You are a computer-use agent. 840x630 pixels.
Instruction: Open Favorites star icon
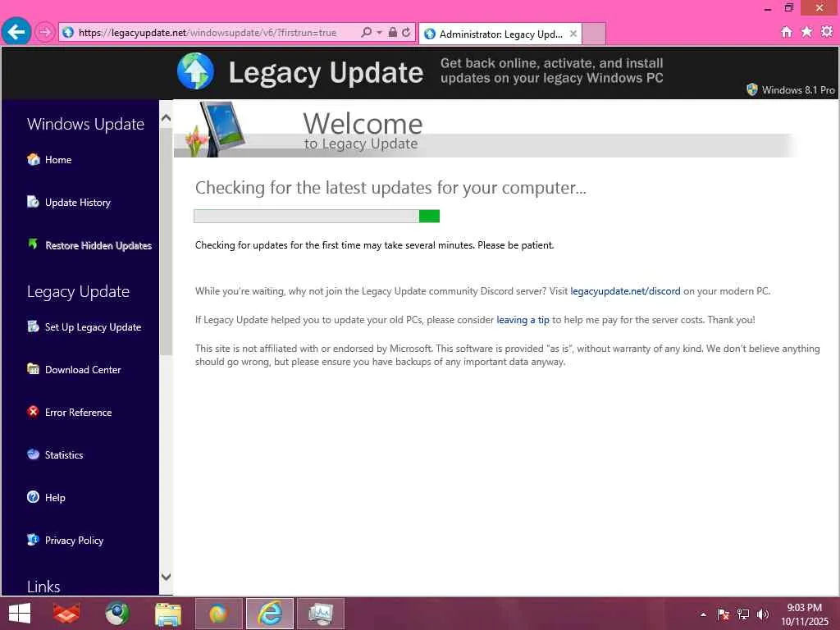(806, 32)
